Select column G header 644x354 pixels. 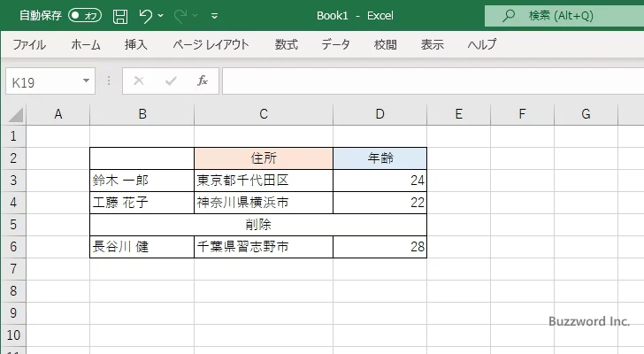coord(586,114)
